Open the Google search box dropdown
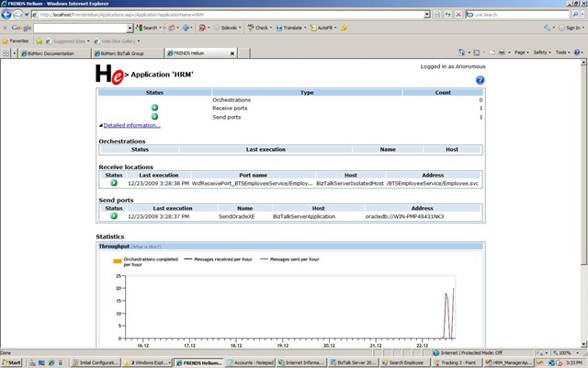Viewport: 588px width, 368px height. tap(130, 29)
